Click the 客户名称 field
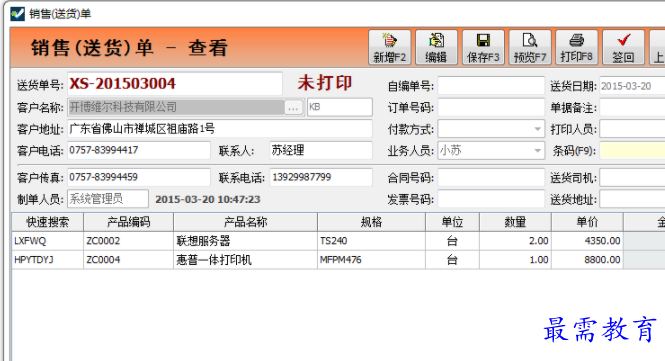Image resolution: width=665 pixels, height=361 pixels. coord(176,107)
